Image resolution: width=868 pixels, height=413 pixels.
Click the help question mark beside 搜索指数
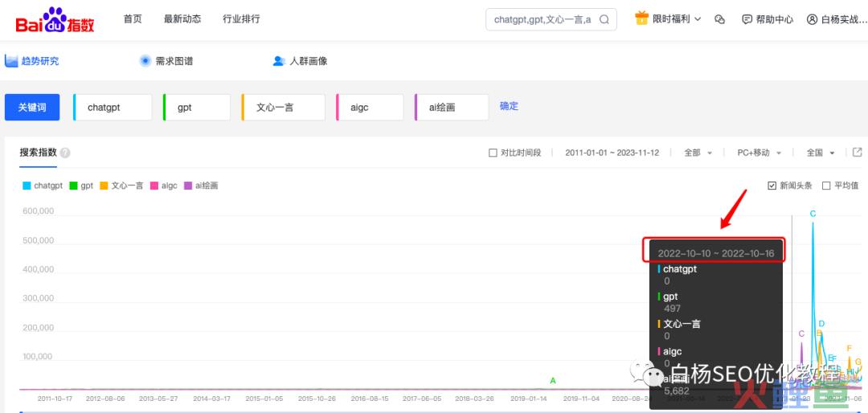click(x=65, y=153)
